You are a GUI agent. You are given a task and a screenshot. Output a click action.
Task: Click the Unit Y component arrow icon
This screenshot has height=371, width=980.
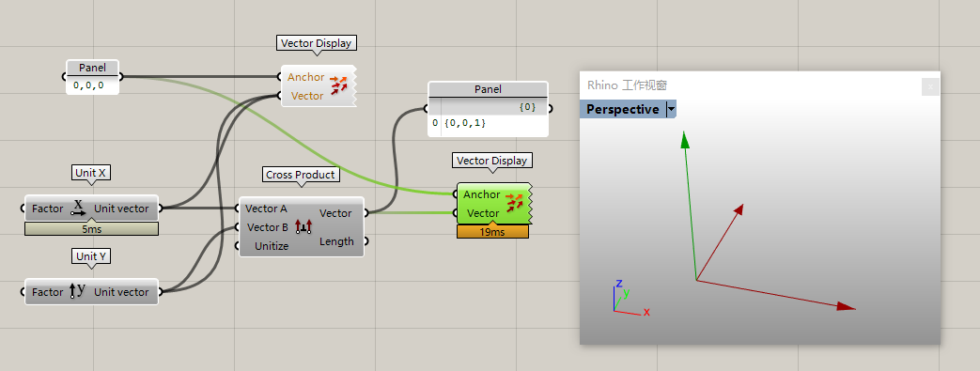pyautogui.click(x=77, y=291)
